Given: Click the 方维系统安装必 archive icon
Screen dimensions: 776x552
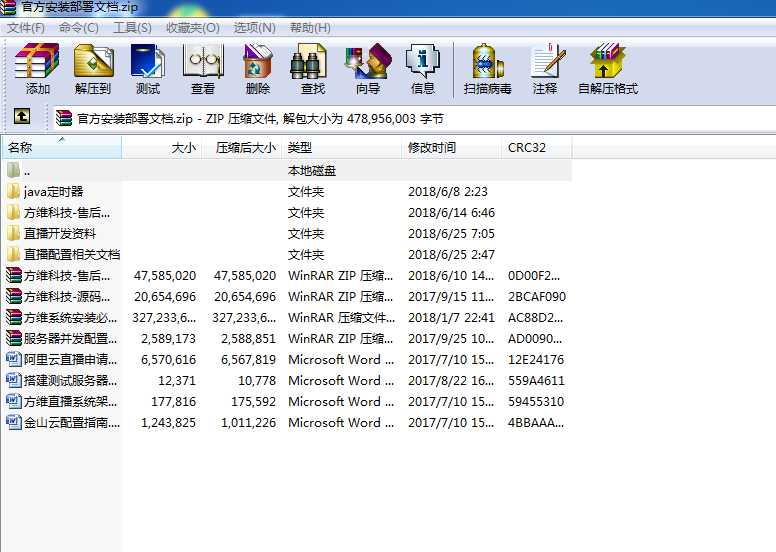Looking at the screenshot, I should [14, 317].
